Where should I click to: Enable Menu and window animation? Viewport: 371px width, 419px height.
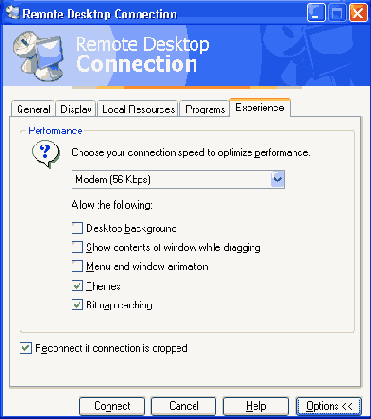coord(77,266)
